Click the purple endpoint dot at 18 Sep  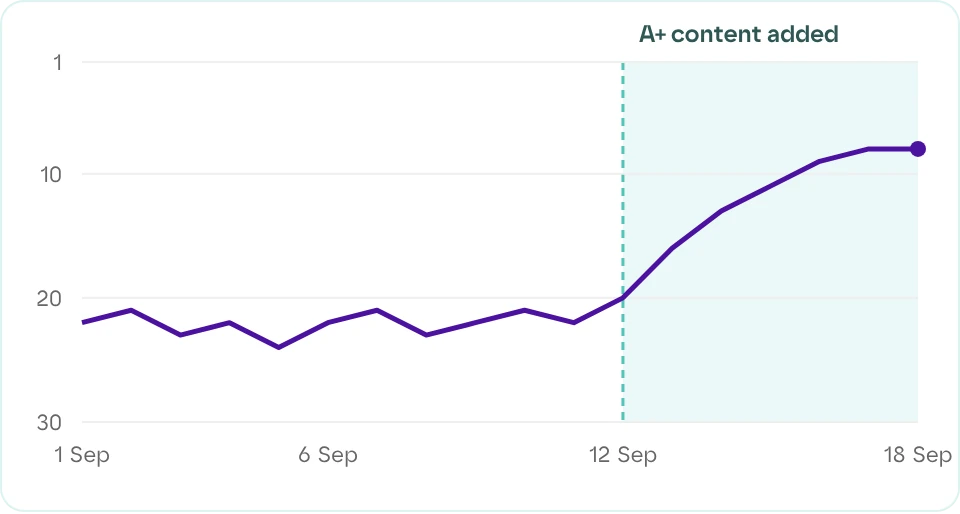917,149
